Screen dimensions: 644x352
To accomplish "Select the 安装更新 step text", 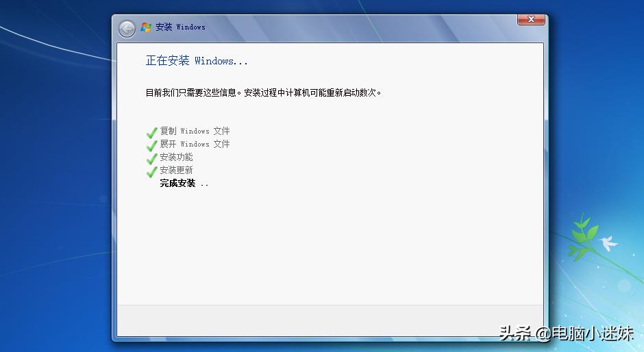I will (176, 171).
